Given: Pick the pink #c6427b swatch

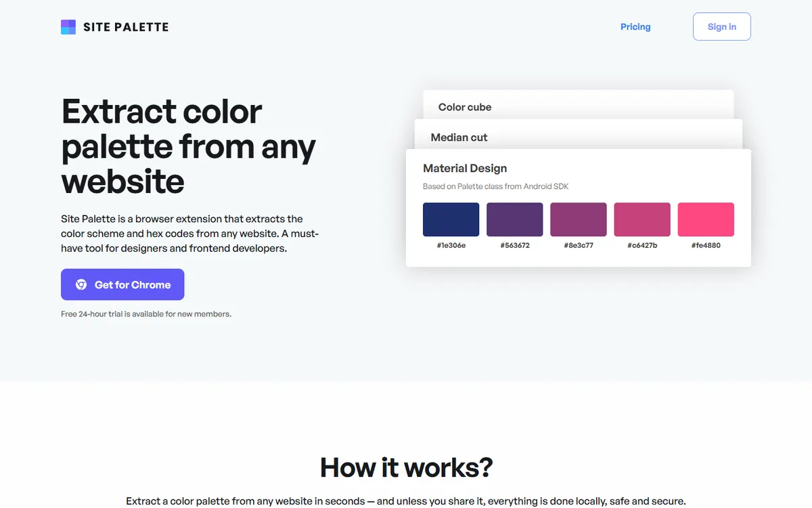Looking at the screenshot, I should pyautogui.click(x=642, y=219).
